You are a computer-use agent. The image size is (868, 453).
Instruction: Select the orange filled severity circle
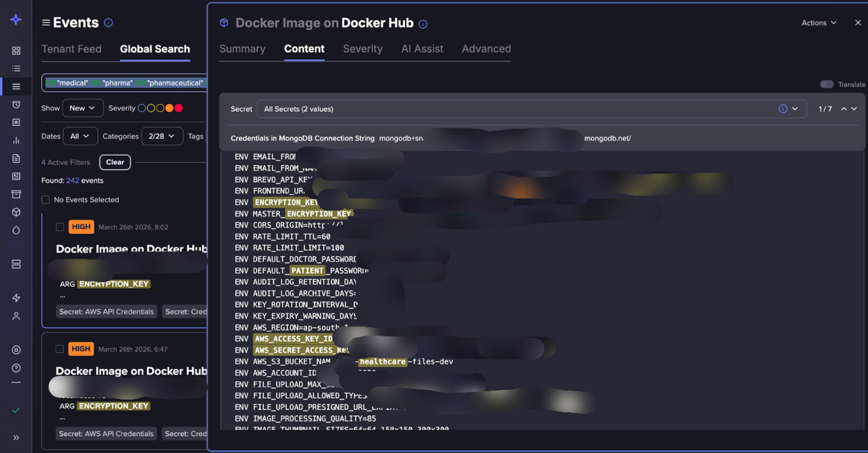point(170,108)
